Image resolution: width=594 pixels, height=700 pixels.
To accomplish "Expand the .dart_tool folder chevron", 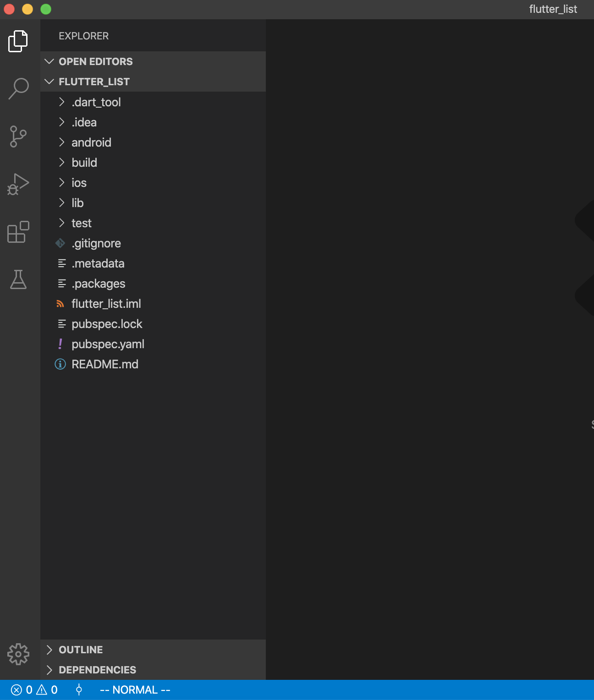I will coord(62,102).
